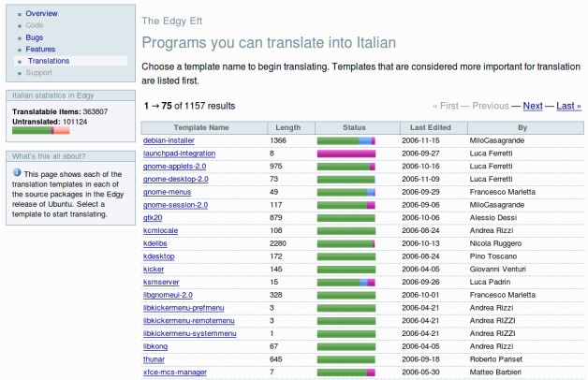Click the purple launchpad-integration status bar
Screen dimensions: 588x380
click(346, 153)
